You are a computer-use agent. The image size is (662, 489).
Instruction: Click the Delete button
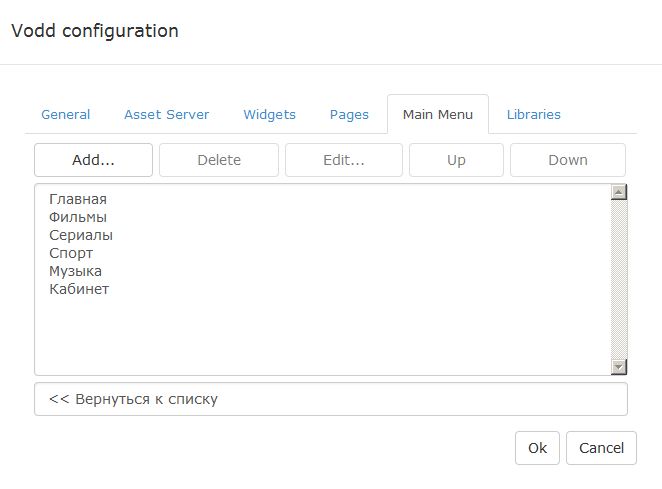[219, 160]
